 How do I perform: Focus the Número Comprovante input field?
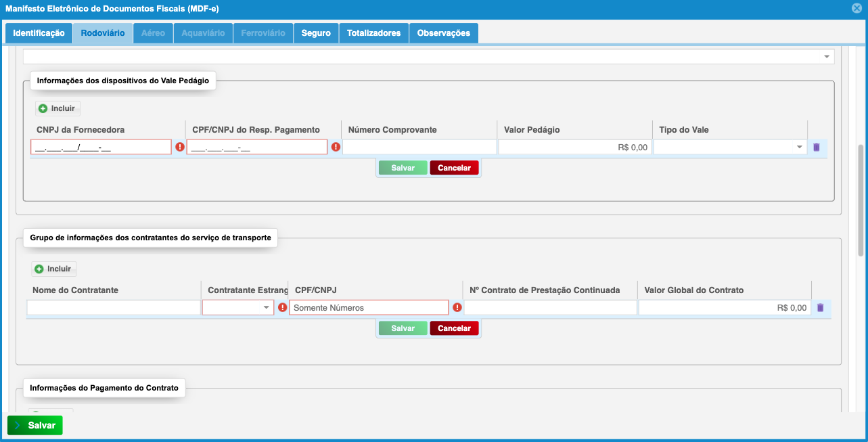pyautogui.click(x=419, y=148)
